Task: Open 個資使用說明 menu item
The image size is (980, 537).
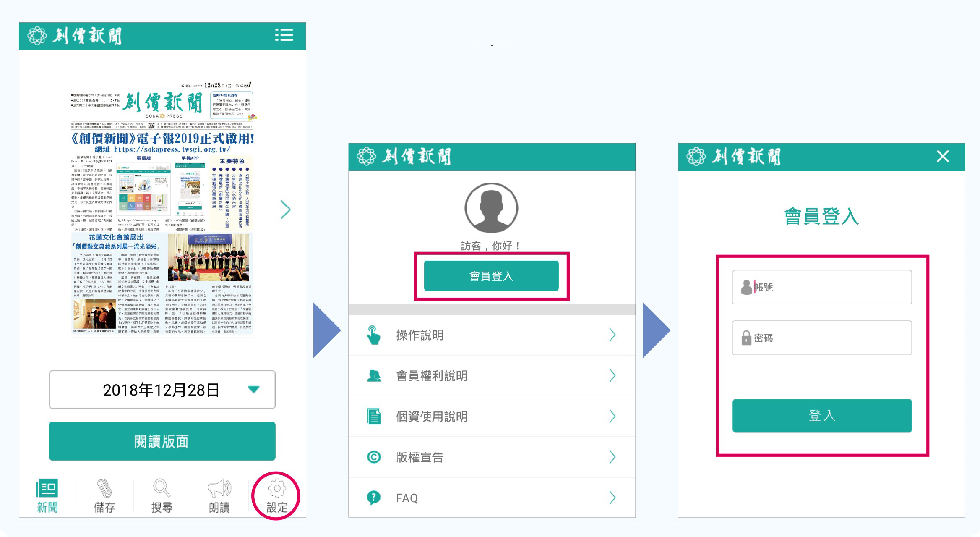Action: coord(432,417)
